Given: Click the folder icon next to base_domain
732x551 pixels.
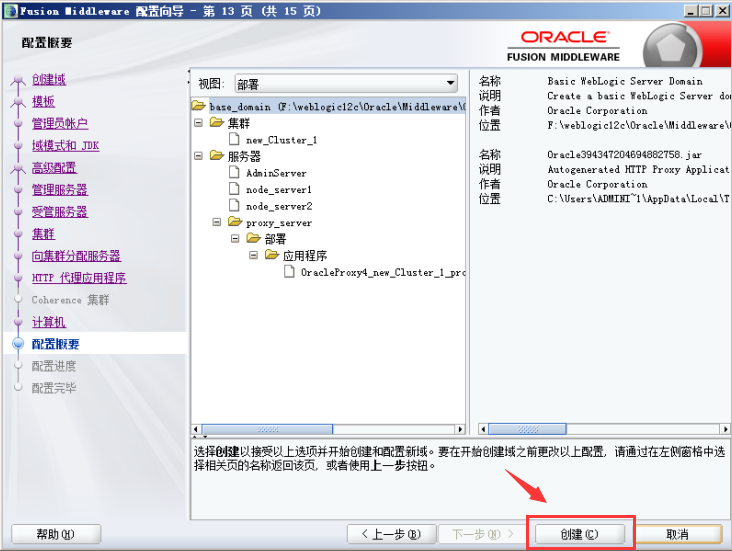Looking at the screenshot, I should [x=198, y=106].
